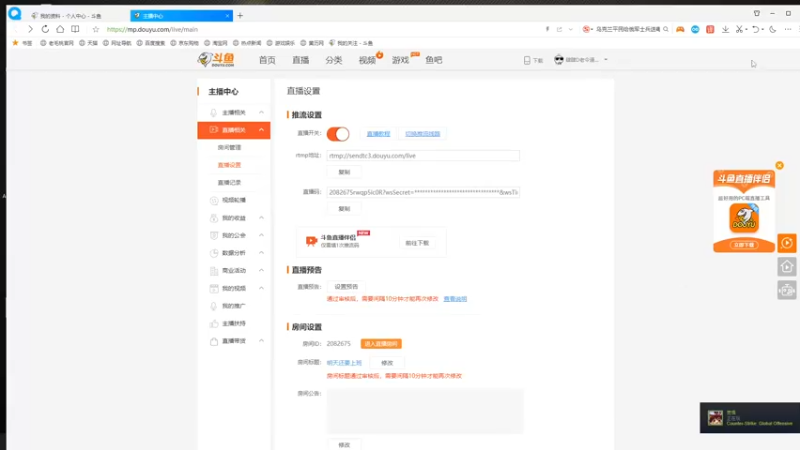Viewport: 800px width, 450px height.
Task: Open the search engine selector dropdown
Action: (x=588, y=29)
